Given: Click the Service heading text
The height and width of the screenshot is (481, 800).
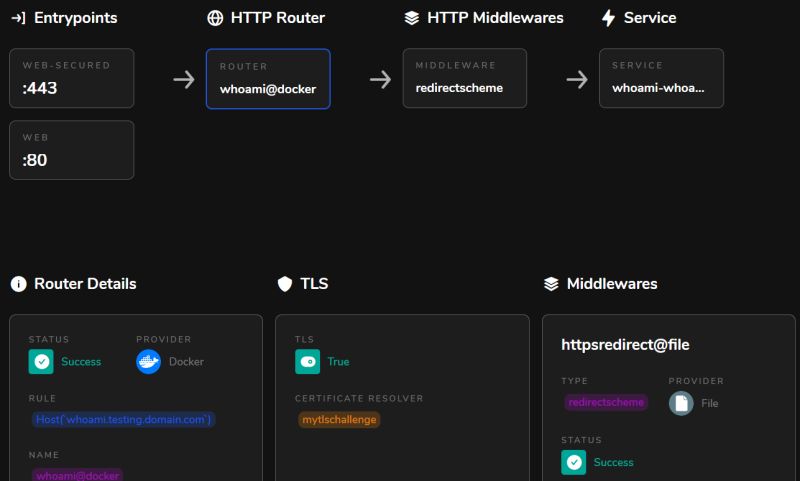Looking at the screenshot, I should 649,18.
